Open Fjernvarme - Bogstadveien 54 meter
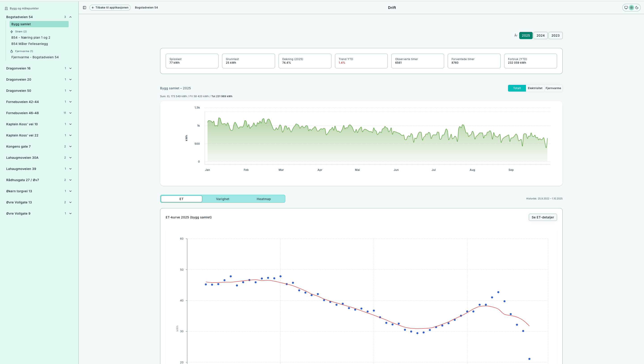The width and height of the screenshot is (644, 364). pos(35,57)
